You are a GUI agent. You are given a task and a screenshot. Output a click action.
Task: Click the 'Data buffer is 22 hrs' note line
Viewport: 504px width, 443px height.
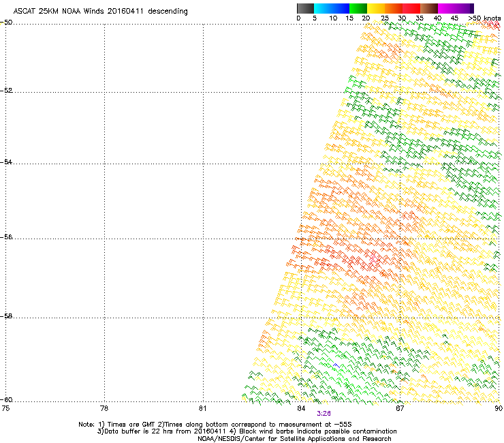click(247, 431)
